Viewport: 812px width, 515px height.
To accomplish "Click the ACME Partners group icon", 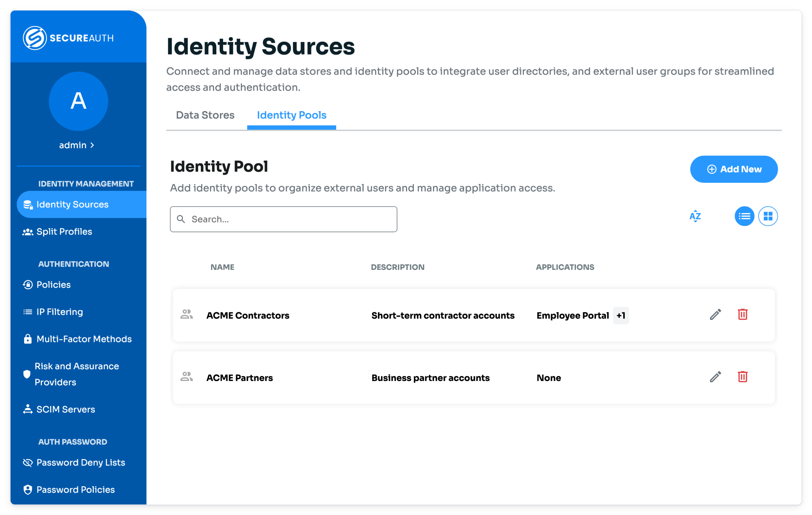I will (187, 377).
